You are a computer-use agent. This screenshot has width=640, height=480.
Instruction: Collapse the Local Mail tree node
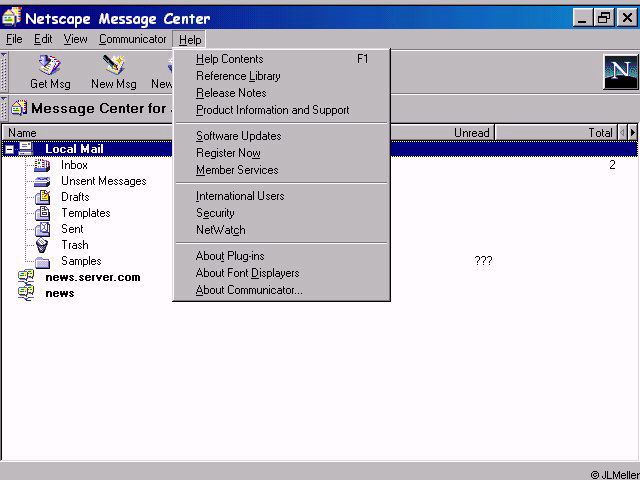[x=9, y=150]
